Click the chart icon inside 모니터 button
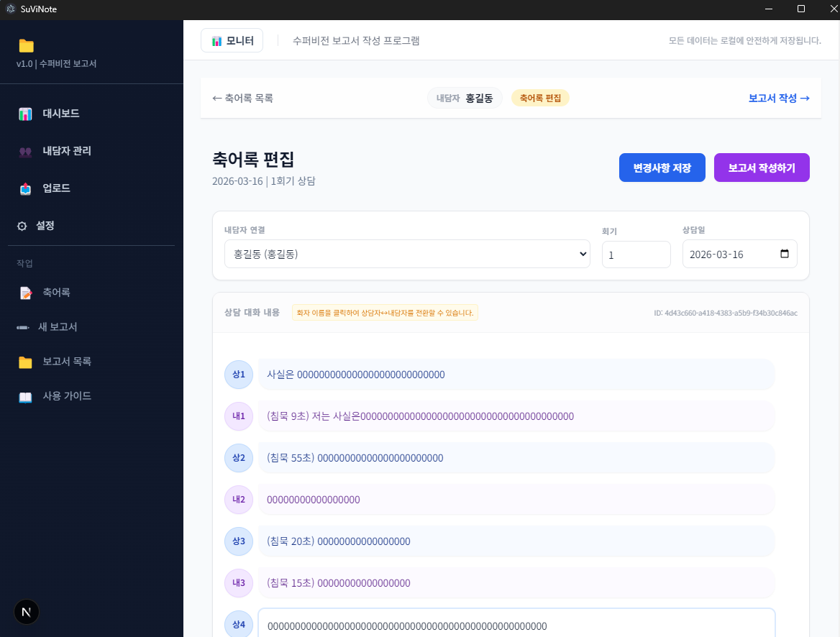Image resolution: width=840 pixels, height=637 pixels. 217,40
